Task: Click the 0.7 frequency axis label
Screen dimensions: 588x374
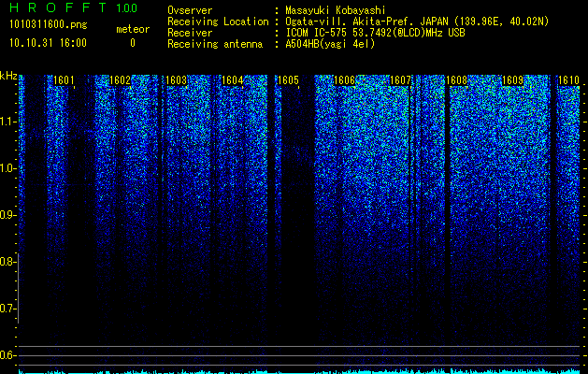Action: click(x=7, y=309)
